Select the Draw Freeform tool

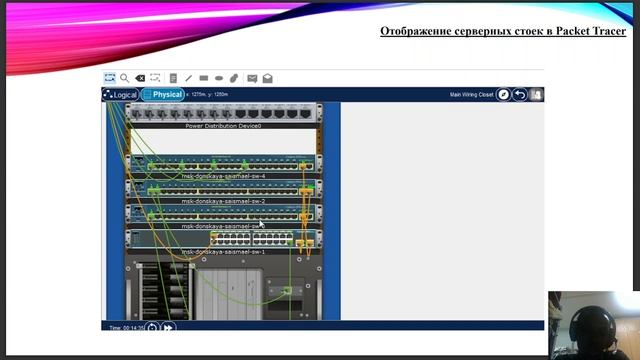pos(234,78)
